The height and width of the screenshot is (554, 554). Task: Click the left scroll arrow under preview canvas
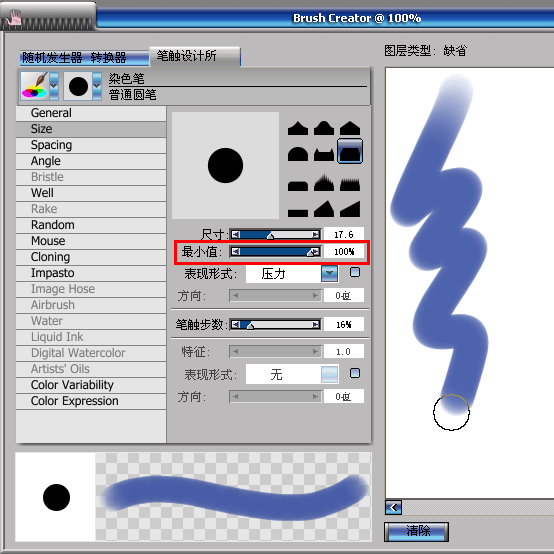point(393,508)
